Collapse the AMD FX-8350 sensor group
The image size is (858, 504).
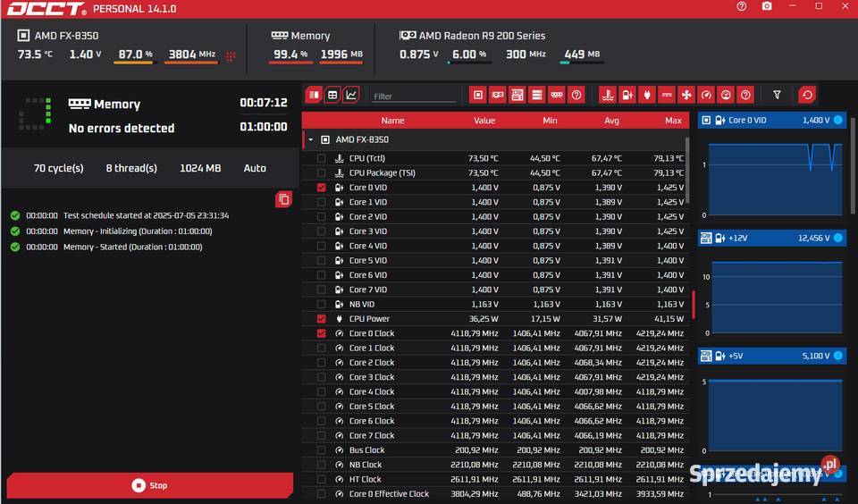pos(311,139)
